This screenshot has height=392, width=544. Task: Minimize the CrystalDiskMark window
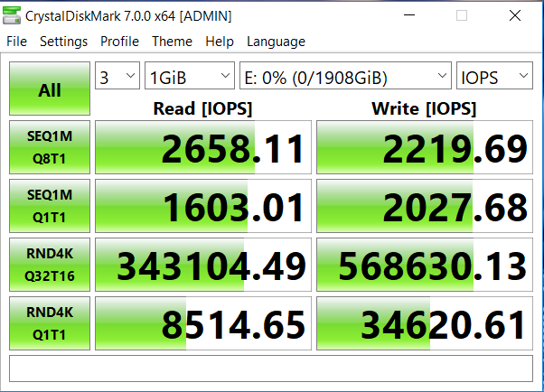409,15
